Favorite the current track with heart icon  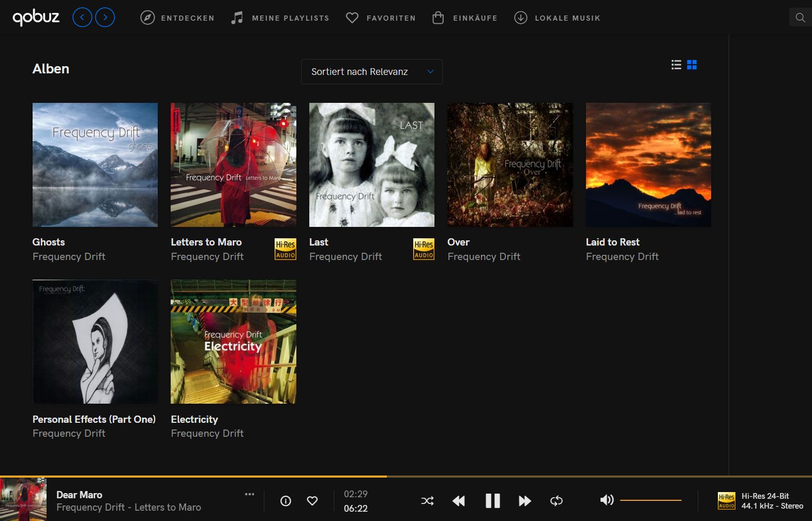(x=312, y=501)
